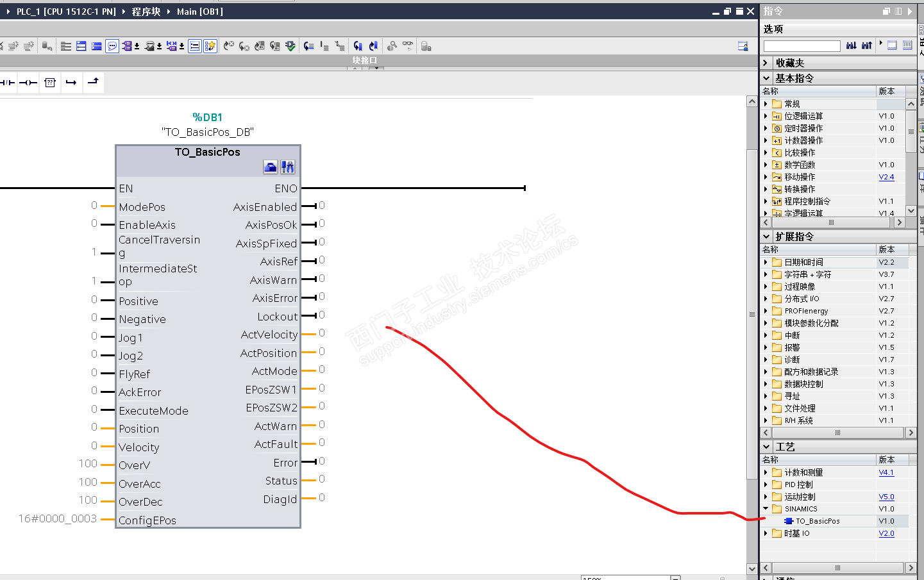The width and height of the screenshot is (924, 580).
Task: Collapse the SINAMICS folder
Action: (766, 509)
